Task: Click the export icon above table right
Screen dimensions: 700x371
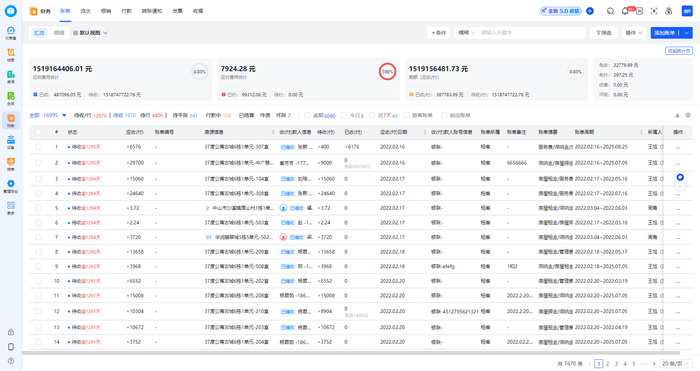Action: 677,115
